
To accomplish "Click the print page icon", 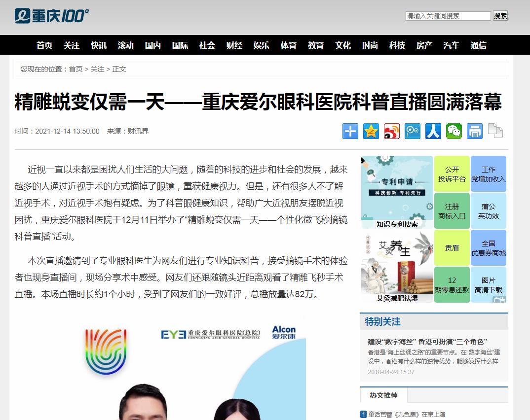I will pyautogui.click(x=475, y=131).
